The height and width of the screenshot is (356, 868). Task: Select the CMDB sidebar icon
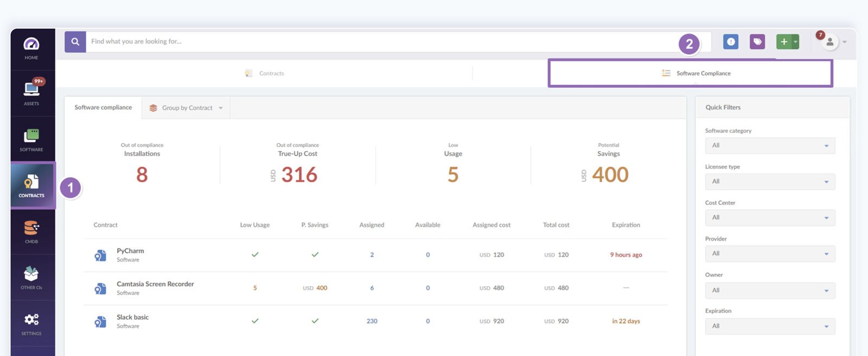(x=31, y=231)
